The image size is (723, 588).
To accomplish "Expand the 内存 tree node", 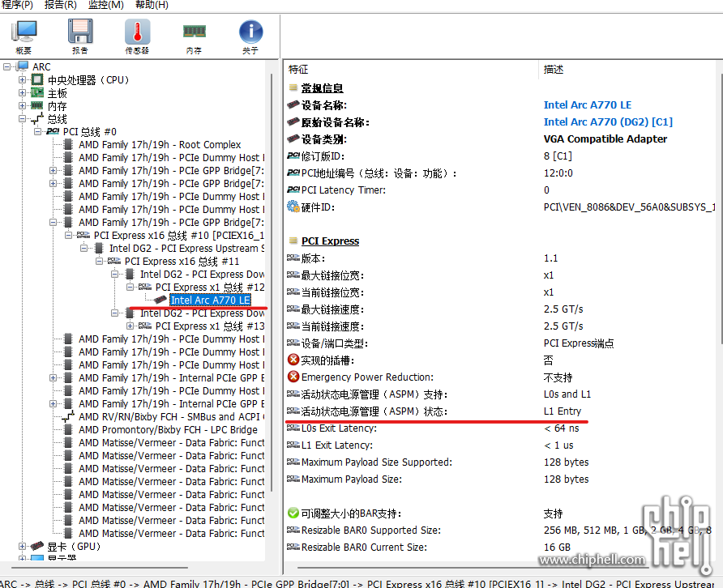I will coord(22,105).
